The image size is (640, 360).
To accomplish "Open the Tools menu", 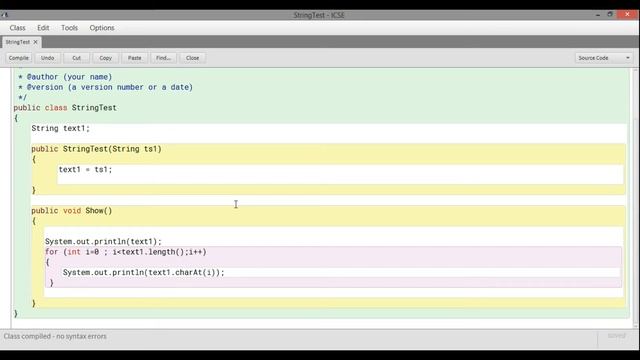I will [x=69, y=28].
